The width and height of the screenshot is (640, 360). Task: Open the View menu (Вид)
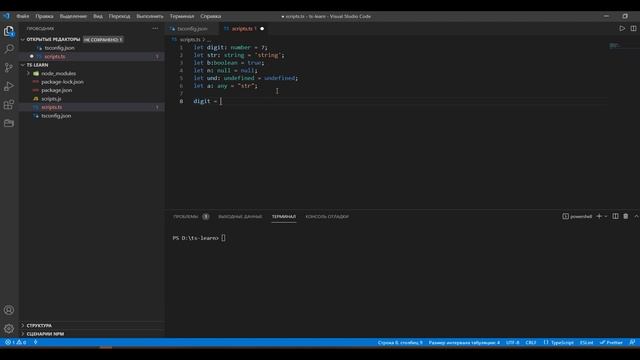pyautogui.click(x=98, y=16)
